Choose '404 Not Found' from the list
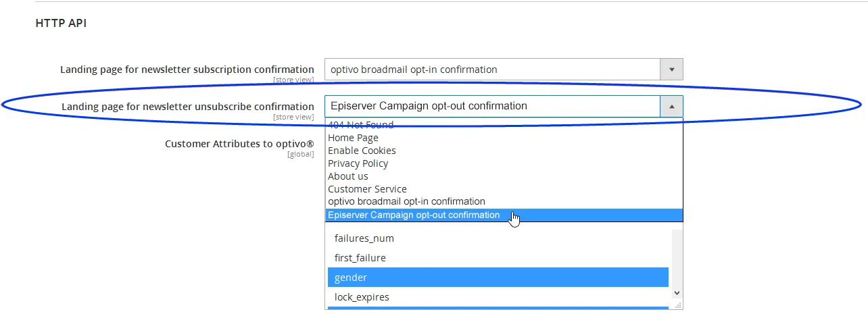The height and width of the screenshot is (314, 868). [x=504, y=125]
